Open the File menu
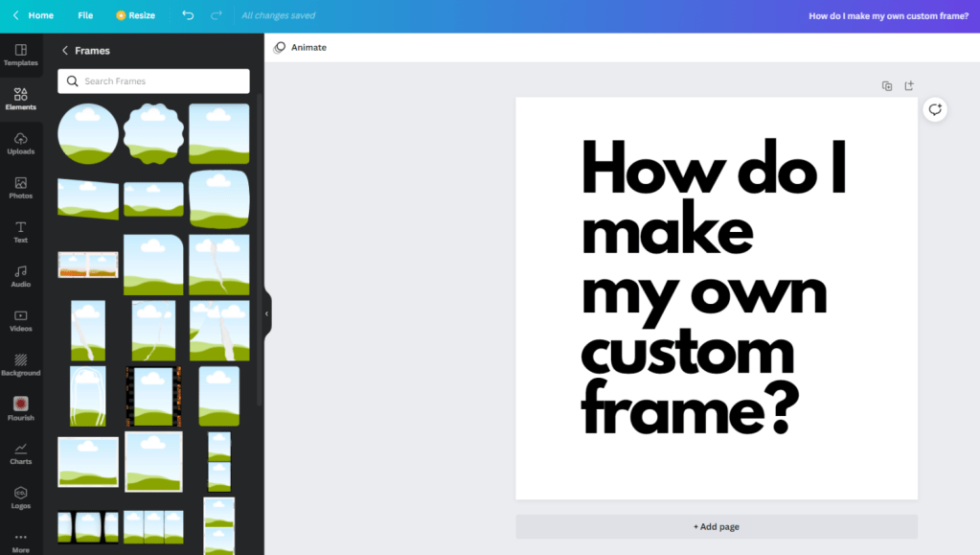 (85, 15)
